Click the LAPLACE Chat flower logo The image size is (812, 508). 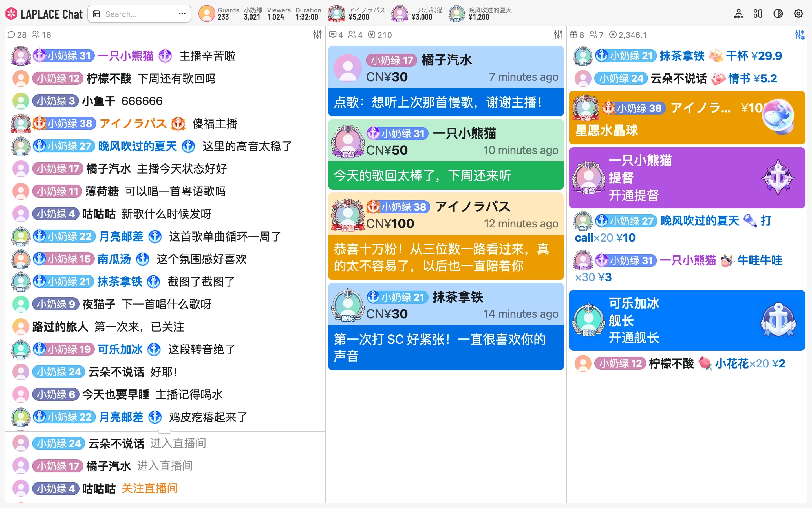11,14
